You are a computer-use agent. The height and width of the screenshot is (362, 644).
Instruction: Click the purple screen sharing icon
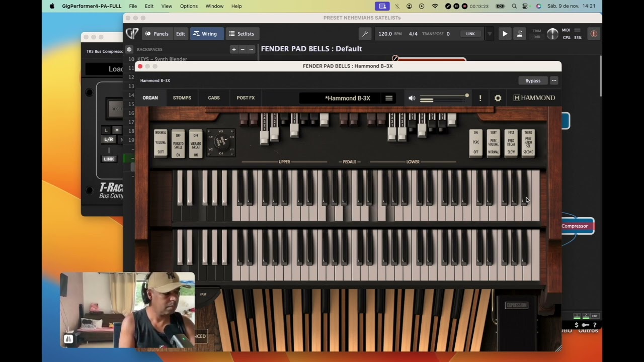point(382,6)
